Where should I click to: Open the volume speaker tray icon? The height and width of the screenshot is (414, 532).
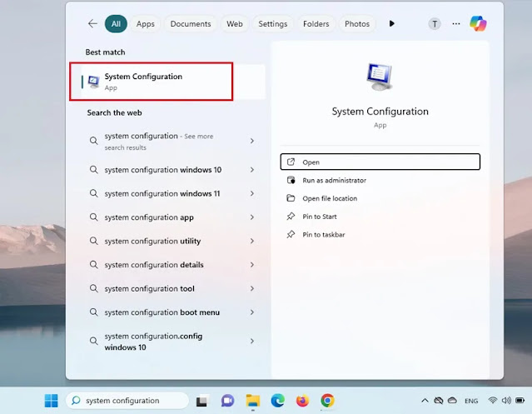[506, 401]
